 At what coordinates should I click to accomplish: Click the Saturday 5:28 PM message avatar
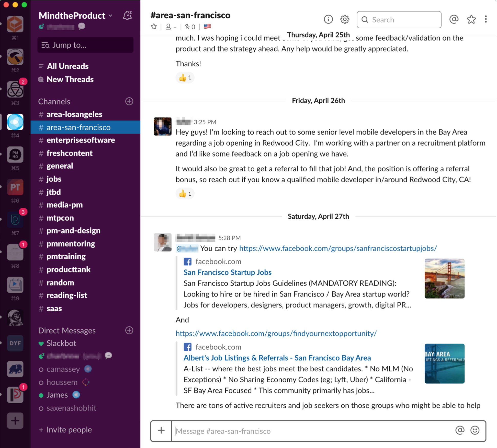tap(163, 242)
